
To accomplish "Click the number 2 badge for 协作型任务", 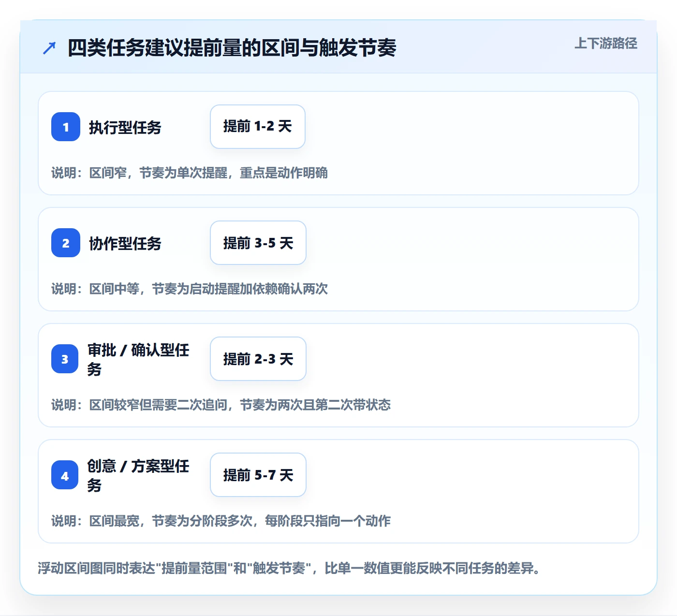I will coord(66,243).
